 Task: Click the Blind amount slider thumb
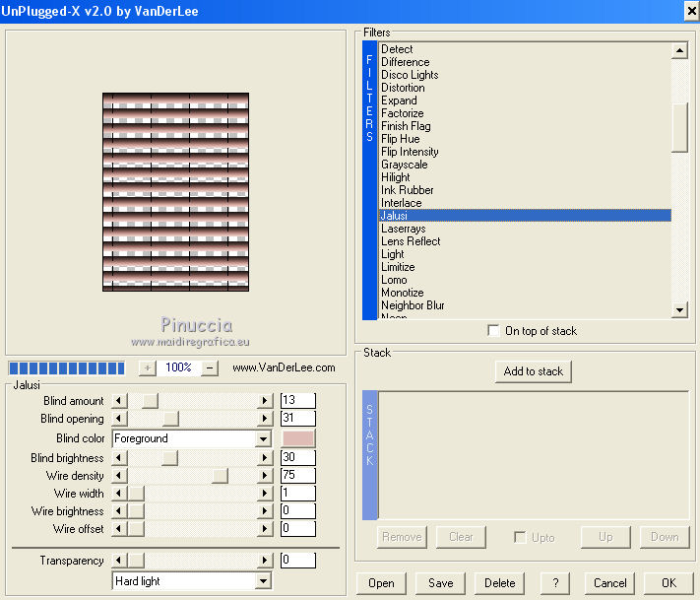pyautogui.click(x=150, y=401)
